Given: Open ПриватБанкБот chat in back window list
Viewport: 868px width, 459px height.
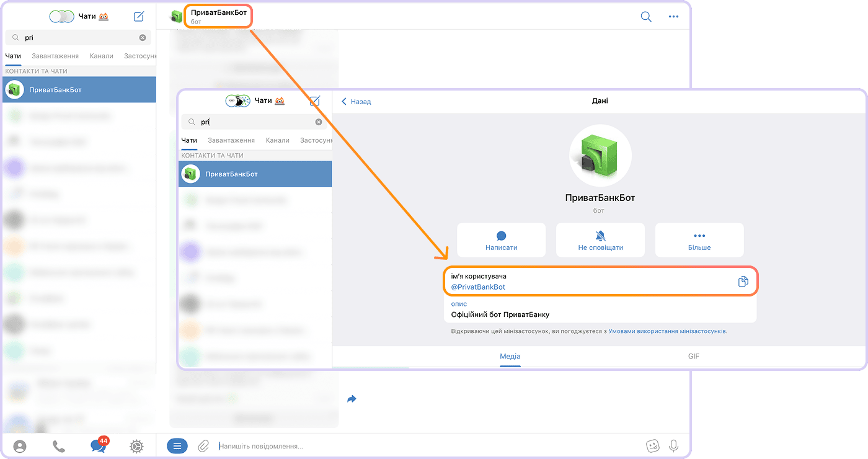Looking at the screenshot, I should 79,90.
